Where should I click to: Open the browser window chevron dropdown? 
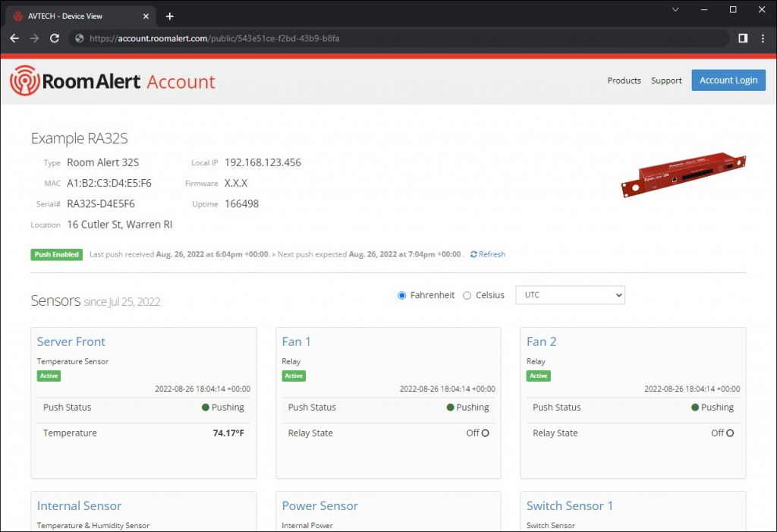tap(675, 9)
